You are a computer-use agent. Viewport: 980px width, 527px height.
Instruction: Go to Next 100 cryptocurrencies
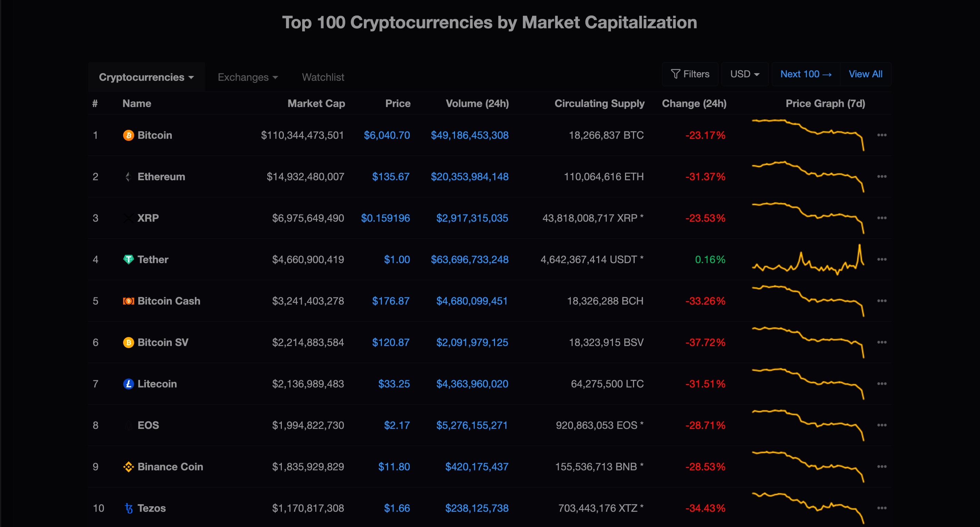click(x=806, y=74)
